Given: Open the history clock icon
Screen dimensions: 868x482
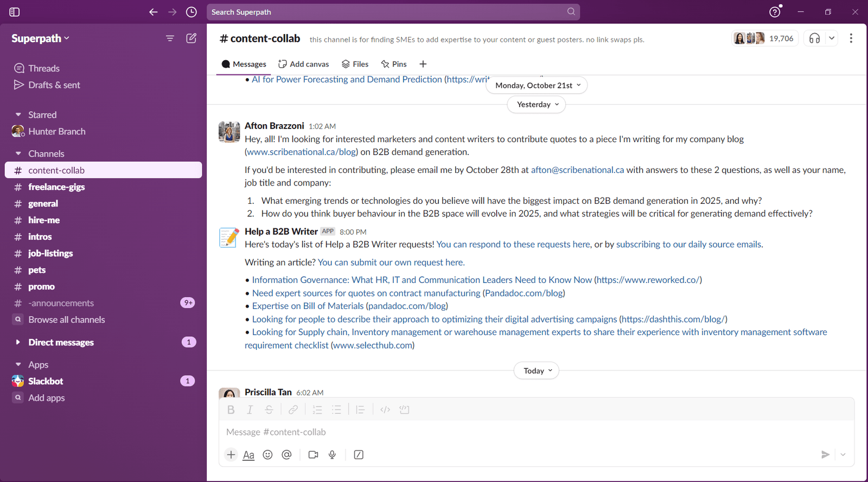Looking at the screenshot, I should tap(192, 12).
